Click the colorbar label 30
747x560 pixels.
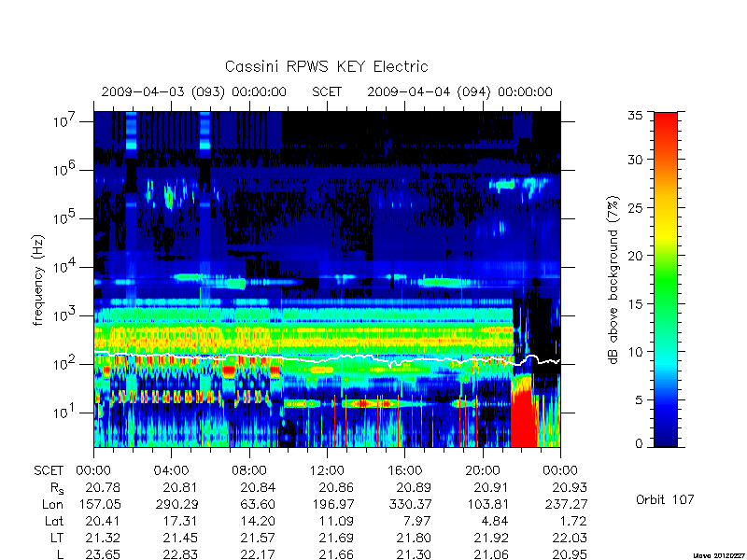tap(635, 160)
